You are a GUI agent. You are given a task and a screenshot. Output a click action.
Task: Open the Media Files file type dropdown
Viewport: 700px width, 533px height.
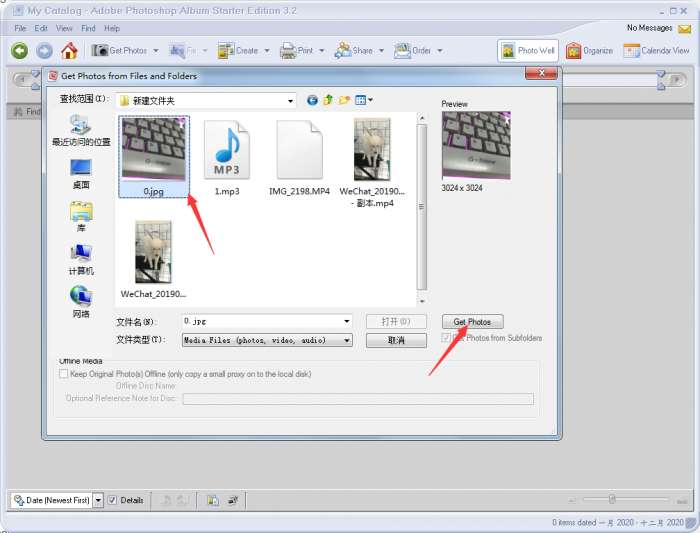click(x=347, y=340)
